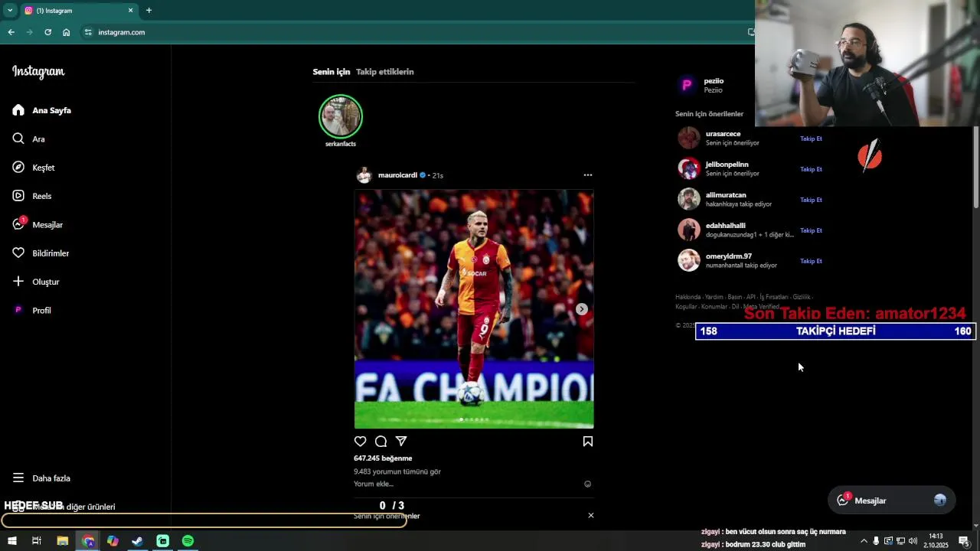Viewport: 980px width, 551px height.
Task: Open a new browser tab
Action: point(149,11)
